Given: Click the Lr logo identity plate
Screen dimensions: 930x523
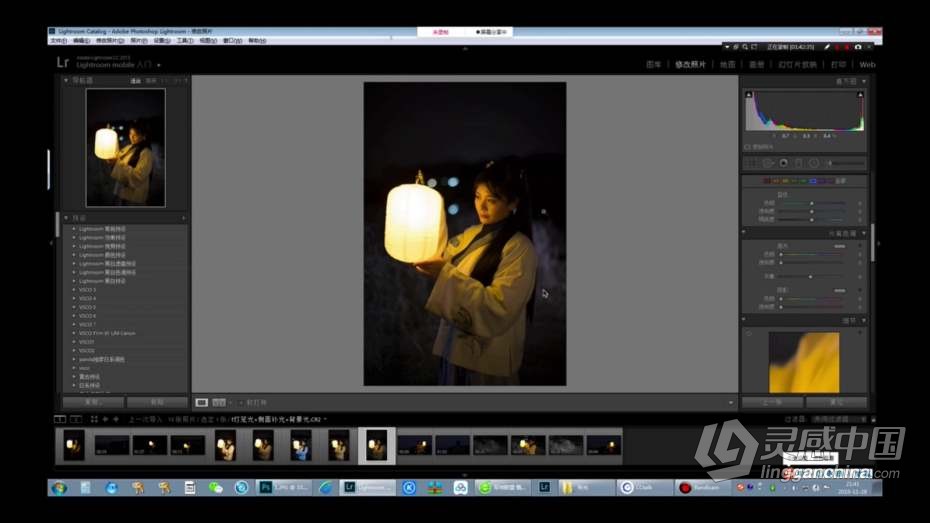Looking at the screenshot, I should 63,62.
